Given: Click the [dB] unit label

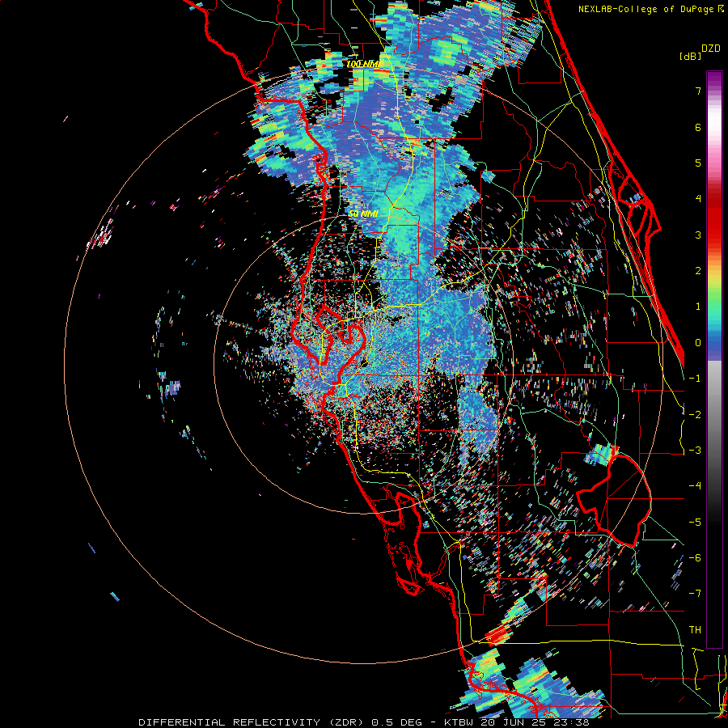Looking at the screenshot, I should click(x=690, y=56).
